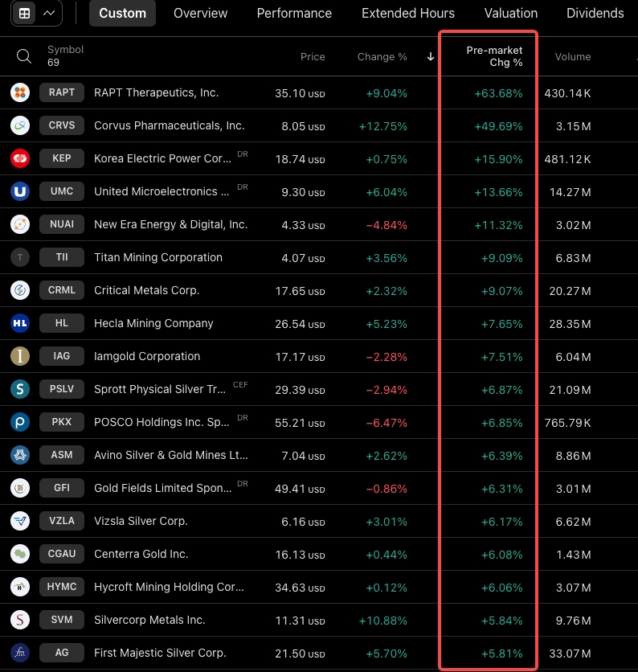Switch to chart view icon
This screenshot has width=638, height=672.
pos(49,14)
